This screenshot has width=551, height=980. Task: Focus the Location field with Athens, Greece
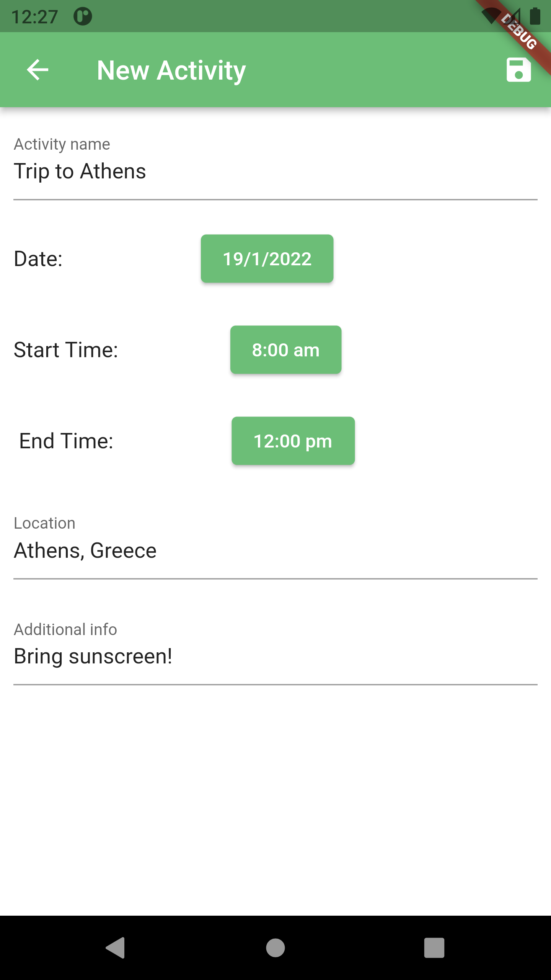pos(275,550)
